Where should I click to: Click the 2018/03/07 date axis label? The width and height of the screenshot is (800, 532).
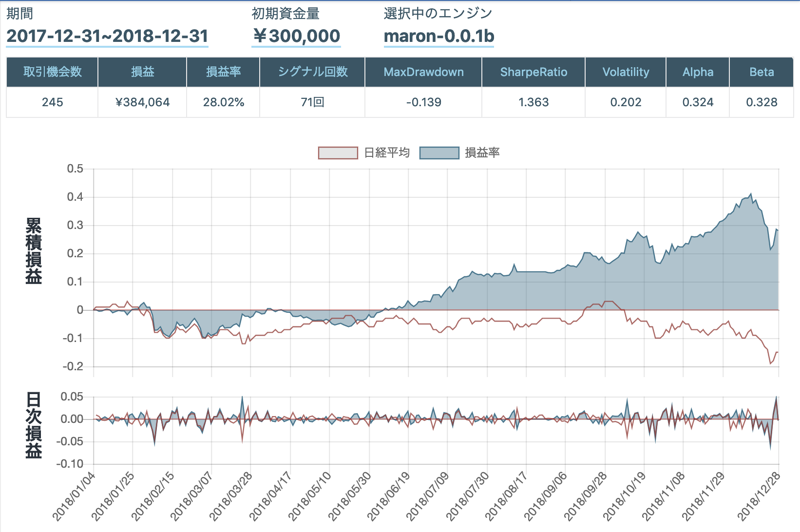(192, 496)
